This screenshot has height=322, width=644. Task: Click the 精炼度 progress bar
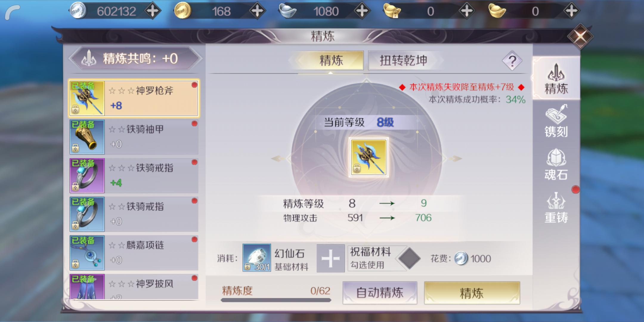click(276, 300)
